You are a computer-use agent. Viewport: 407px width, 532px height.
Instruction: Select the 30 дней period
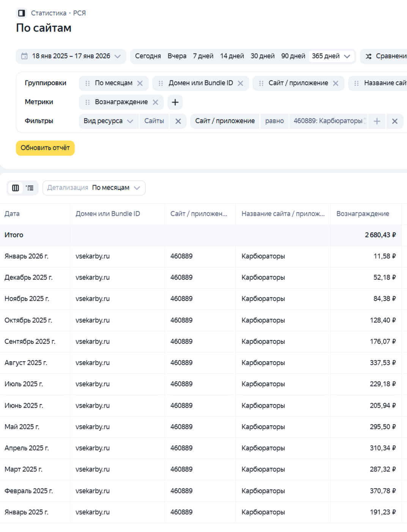coord(262,56)
